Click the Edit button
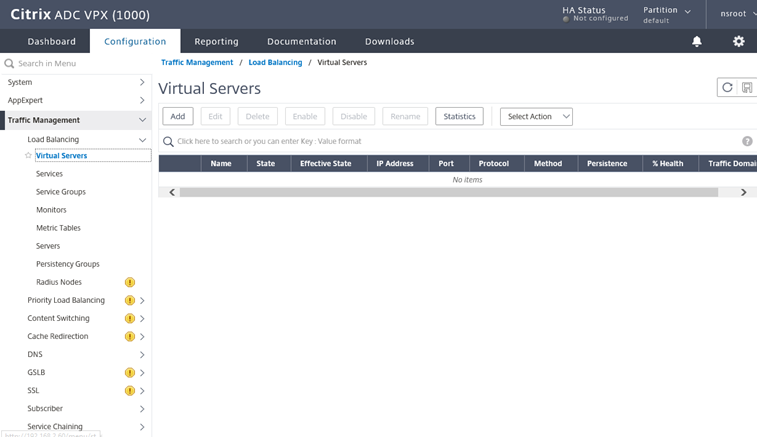The image size is (757, 437). pyautogui.click(x=215, y=116)
